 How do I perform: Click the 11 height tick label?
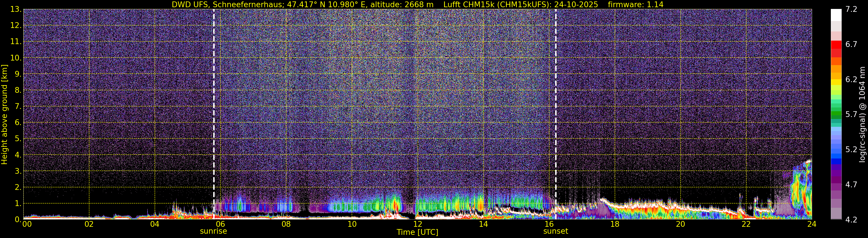click(x=15, y=42)
